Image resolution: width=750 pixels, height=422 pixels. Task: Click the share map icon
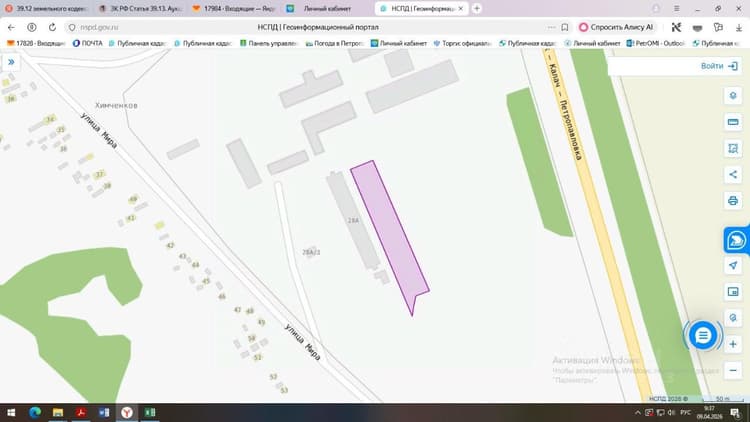pos(733,175)
